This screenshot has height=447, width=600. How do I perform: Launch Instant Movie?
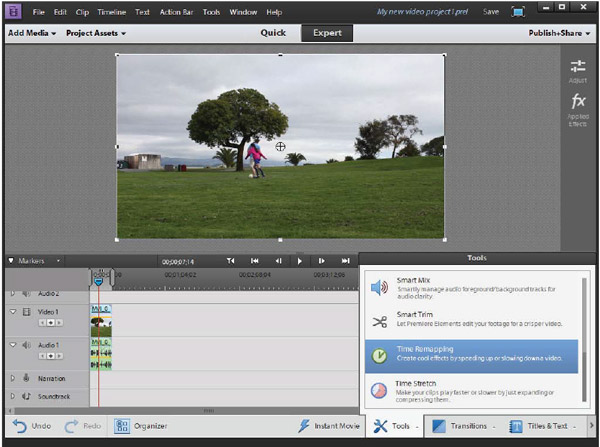329,426
